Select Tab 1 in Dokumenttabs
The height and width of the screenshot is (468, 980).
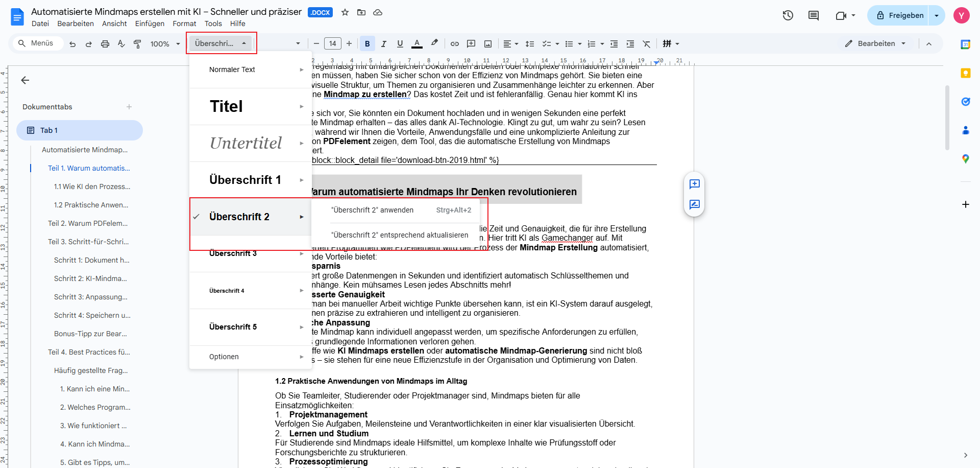tap(80, 130)
